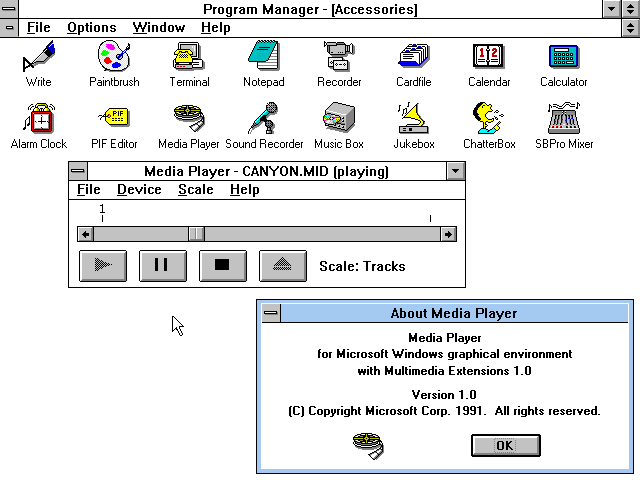Open About Media Player dialog control menu
This screenshot has height=480, width=640.
(x=271, y=313)
